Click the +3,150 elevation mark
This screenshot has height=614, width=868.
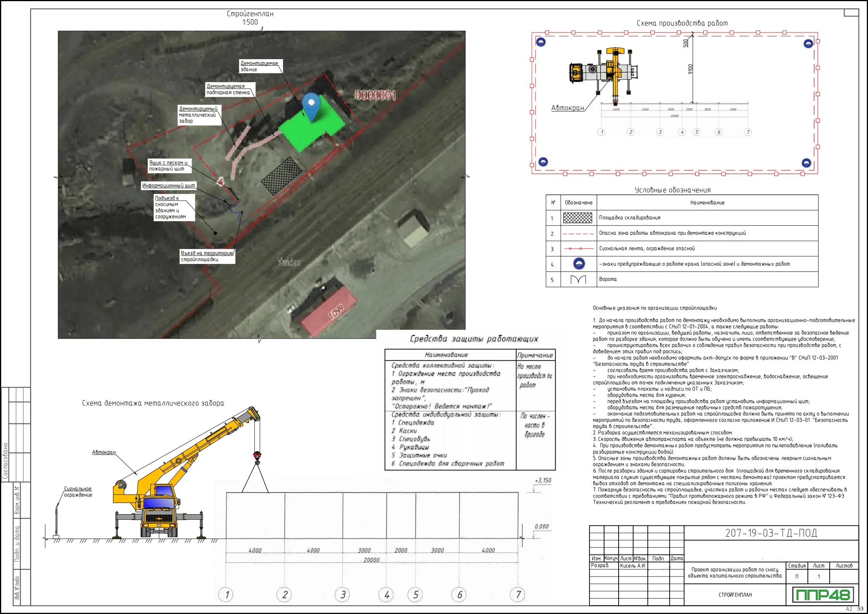point(543,481)
